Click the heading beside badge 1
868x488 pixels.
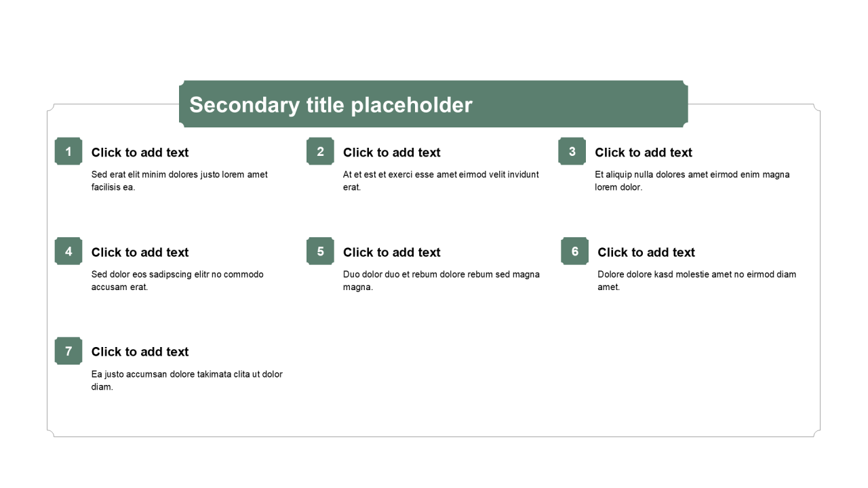coord(140,152)
